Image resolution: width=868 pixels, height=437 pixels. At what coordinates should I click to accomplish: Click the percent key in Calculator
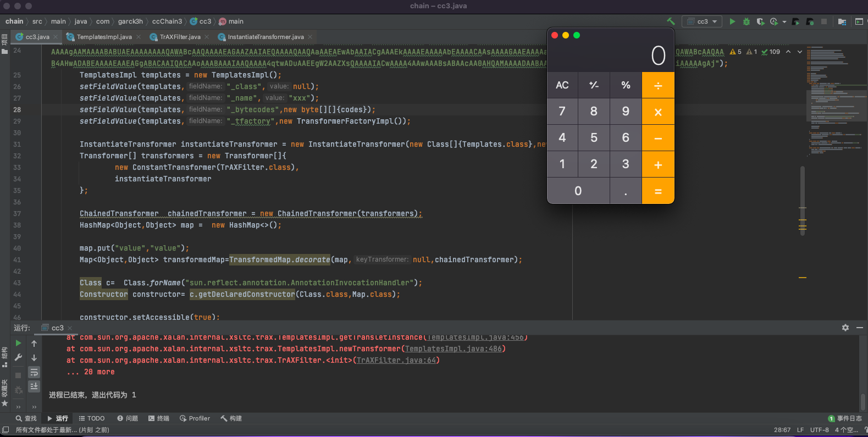point(626,85)
